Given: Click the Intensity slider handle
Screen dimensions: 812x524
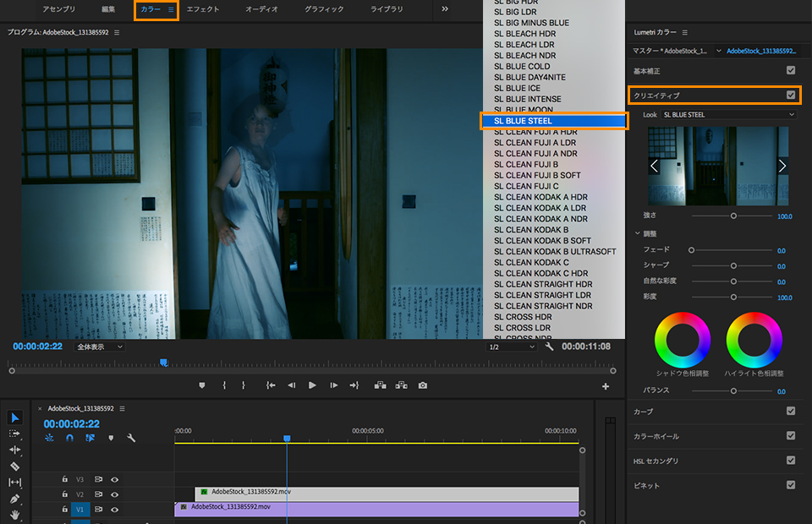Looking at the screenshot, I should [x=733, y=216].
